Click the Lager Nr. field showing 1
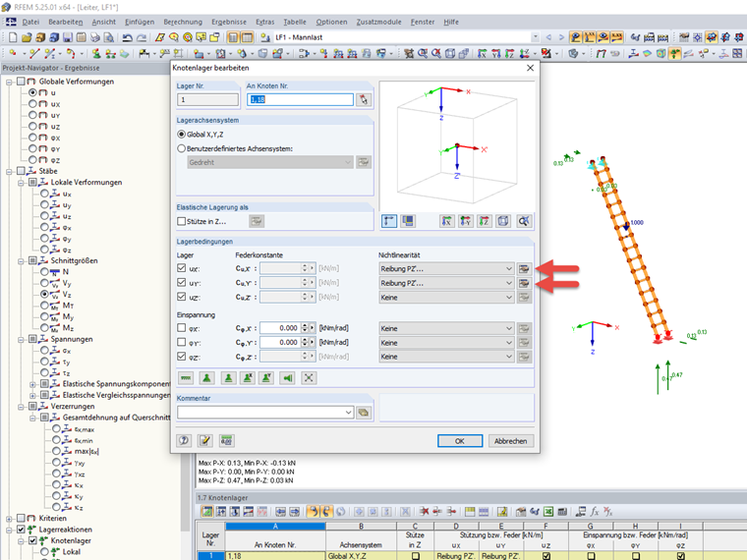The width and height of the screenshot is (747, 560). coord(207,99)
